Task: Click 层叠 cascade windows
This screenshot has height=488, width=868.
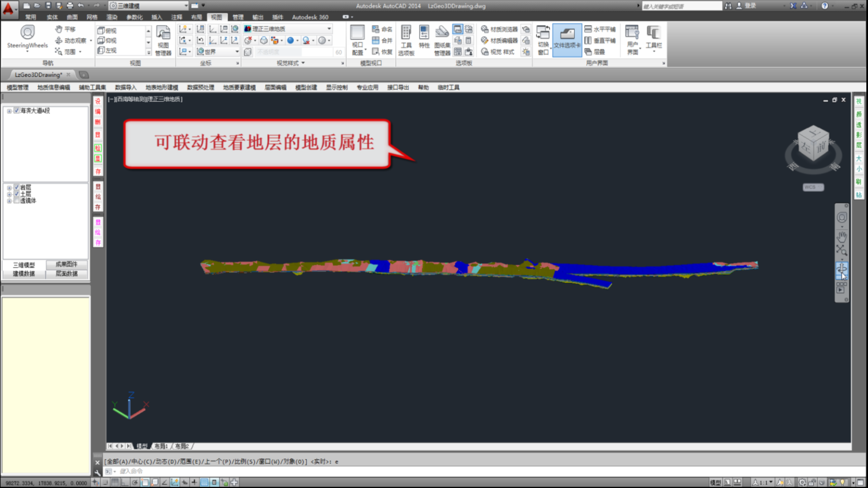Action: pos(594,52)
